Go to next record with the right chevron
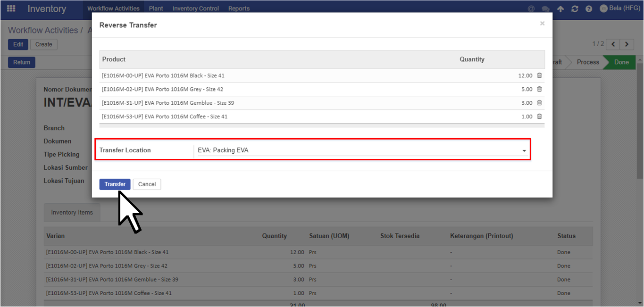 pyautogui.click(x=627, y=44)
